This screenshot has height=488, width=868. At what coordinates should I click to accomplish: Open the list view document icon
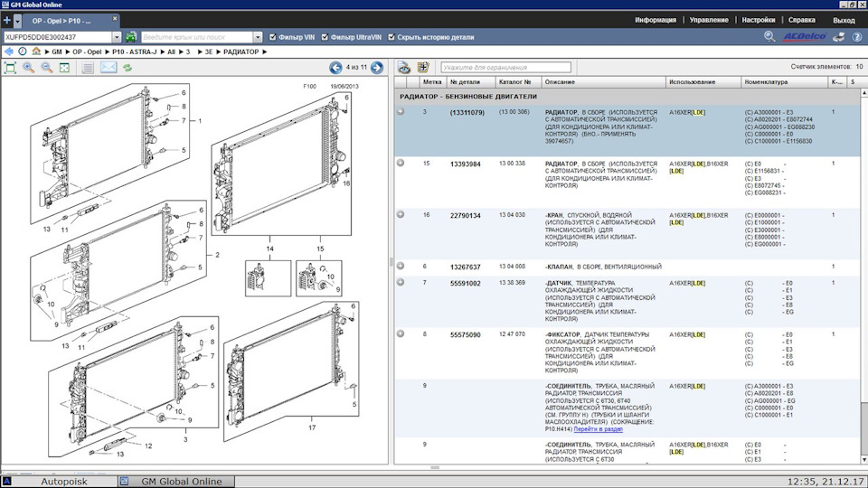[88, 68]
